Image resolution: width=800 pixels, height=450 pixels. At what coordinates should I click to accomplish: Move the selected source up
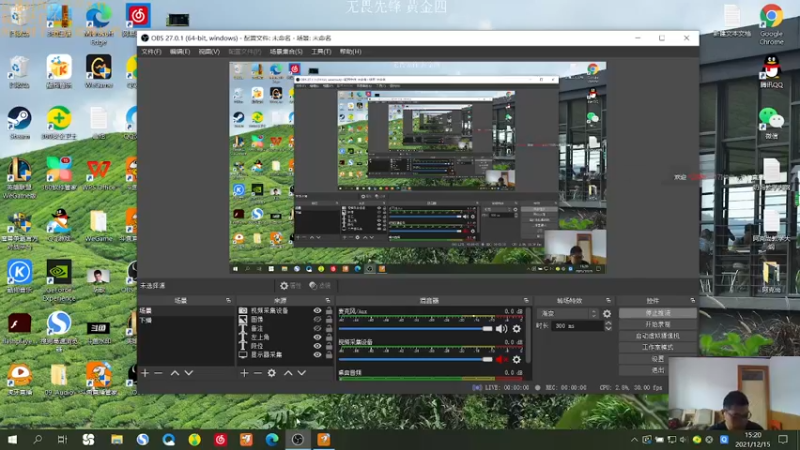pyautogui.click(x=288, y=373)
